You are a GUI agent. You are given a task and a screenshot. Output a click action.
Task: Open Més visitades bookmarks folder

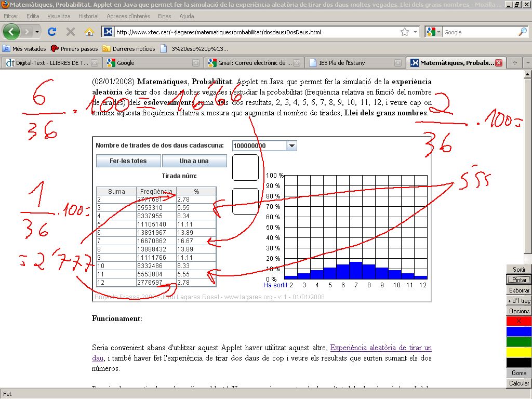pos(24,49)
